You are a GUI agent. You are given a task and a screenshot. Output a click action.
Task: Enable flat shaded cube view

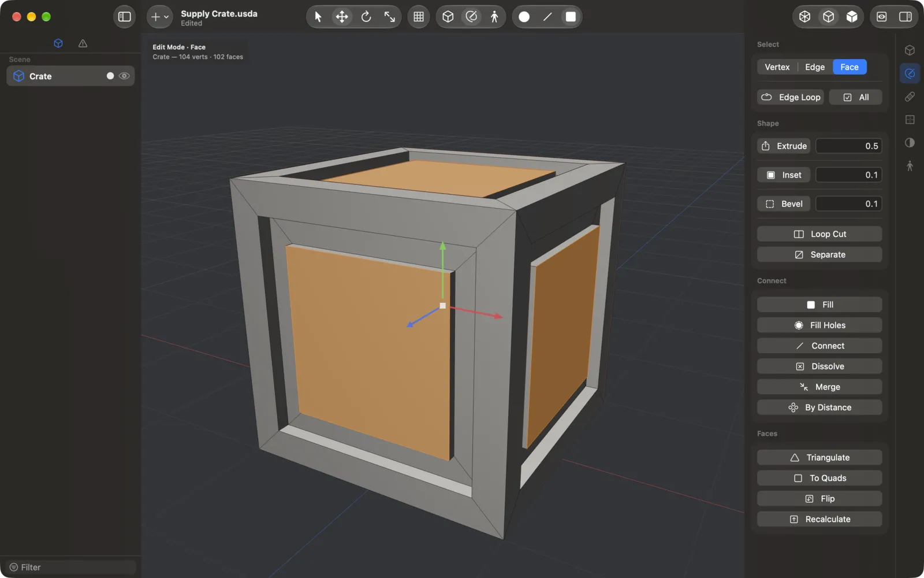pos(829,17)
